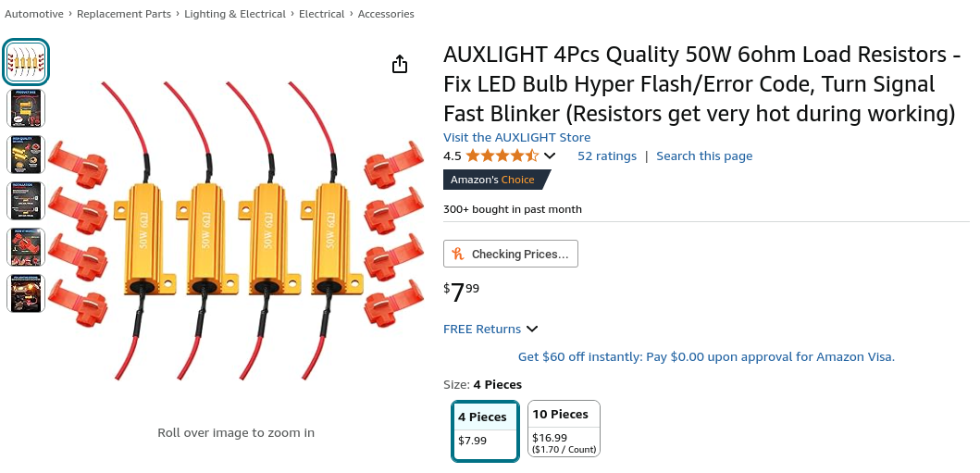Expand the star rating breakdown chevron
This screenshot has height=473, width=980.
point(550,156)
